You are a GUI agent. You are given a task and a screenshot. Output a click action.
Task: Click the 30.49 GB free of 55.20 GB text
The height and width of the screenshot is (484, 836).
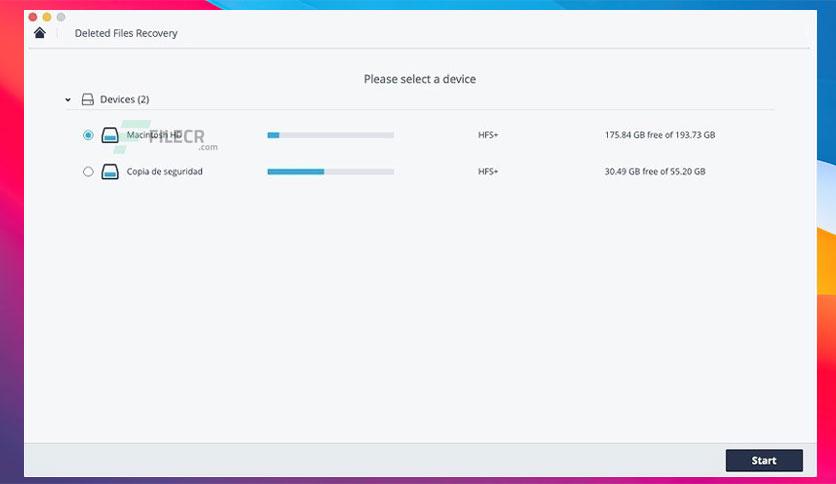pyautogui.click(x=655, y=172)
